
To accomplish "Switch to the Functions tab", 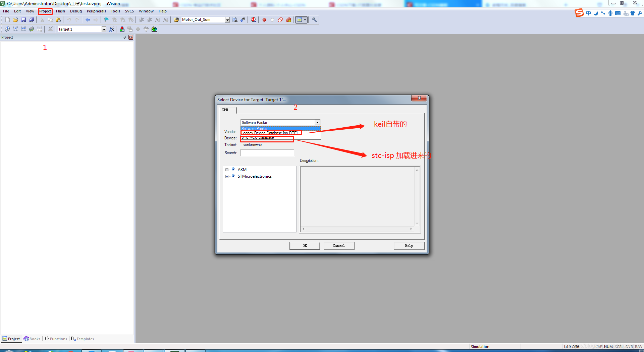I will click(x=56, y=339).
